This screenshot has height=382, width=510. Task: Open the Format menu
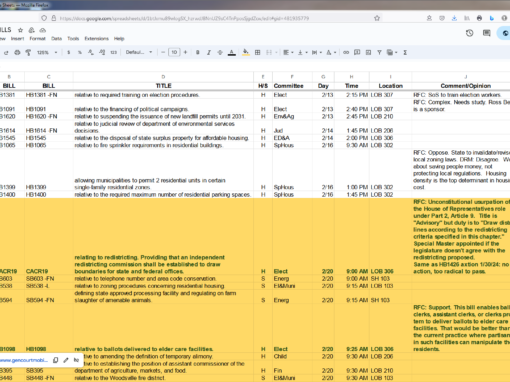[x=37, y=39]
